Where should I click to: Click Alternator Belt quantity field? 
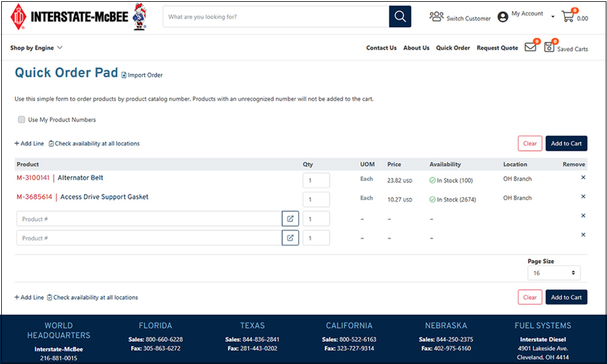point(316,180)
